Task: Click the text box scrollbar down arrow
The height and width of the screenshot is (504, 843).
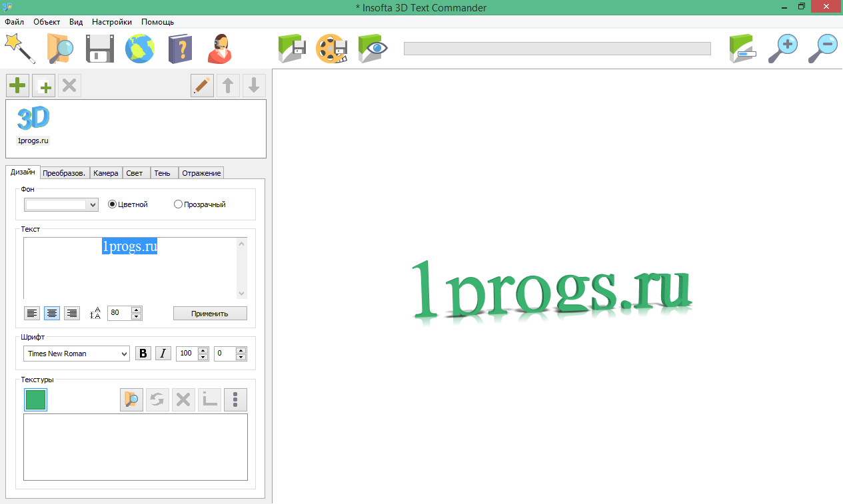Action: click(242, 293)
